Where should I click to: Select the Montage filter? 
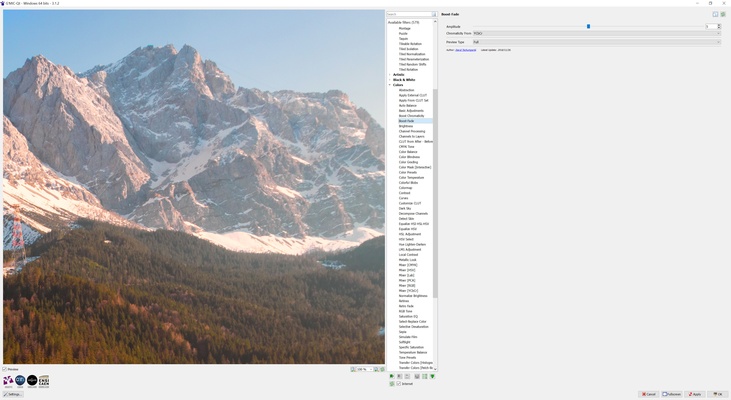[404, 28]
